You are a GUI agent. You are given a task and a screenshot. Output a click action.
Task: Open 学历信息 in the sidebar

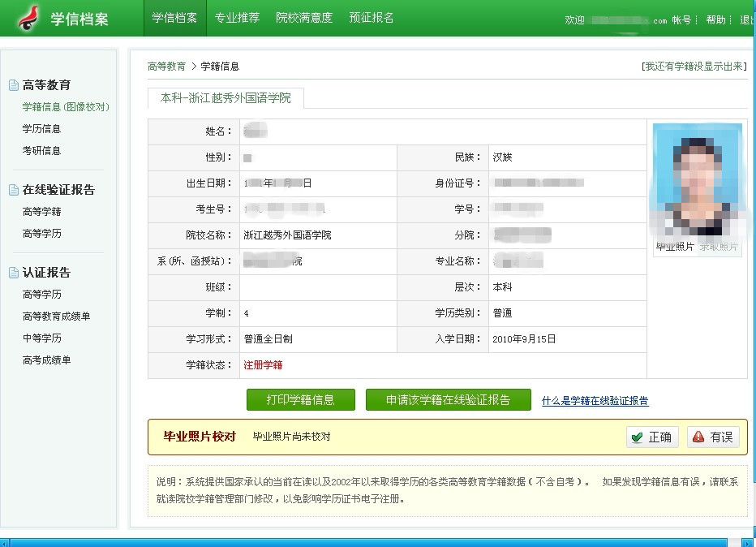(41, 129)
